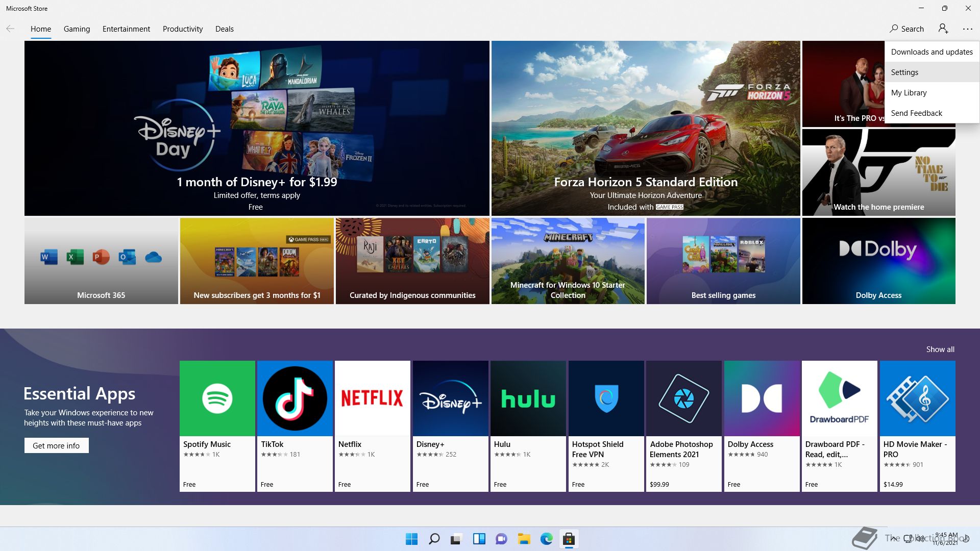Open New subscribers Game Pass tile
980x551 pixels.
point(257,261)
